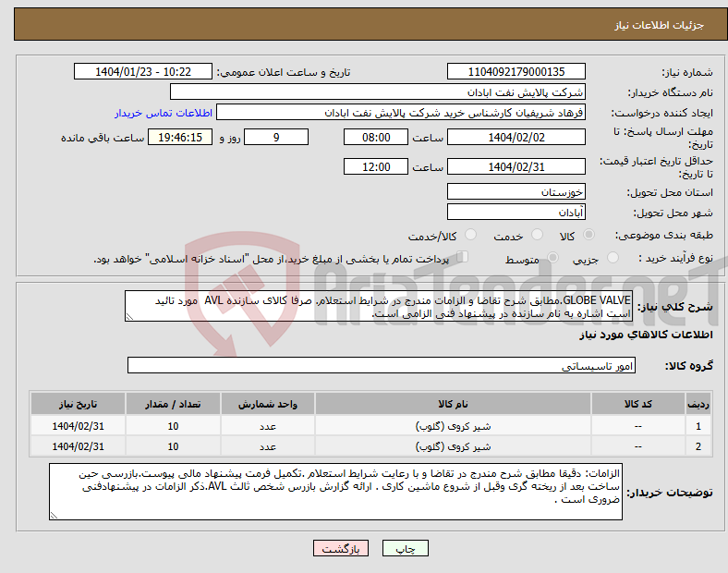Click the price validity time 12:00
This screenshot has width=728, height=573.
[x=376, y=166]
